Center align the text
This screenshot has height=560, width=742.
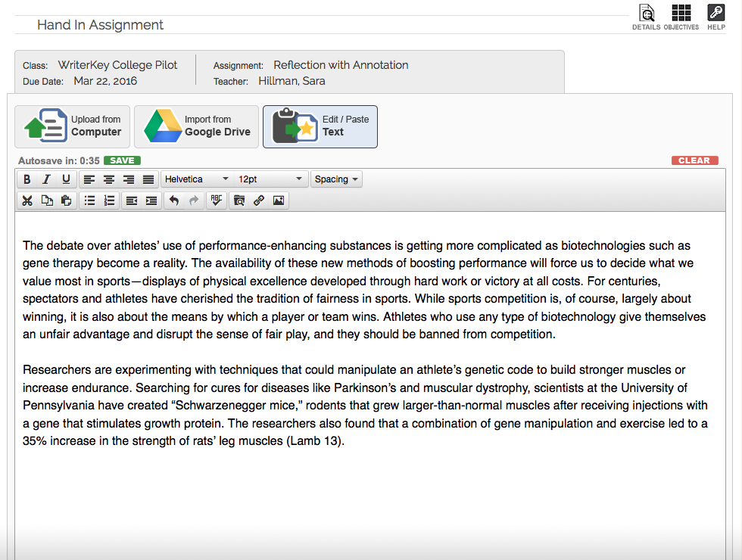109,179
